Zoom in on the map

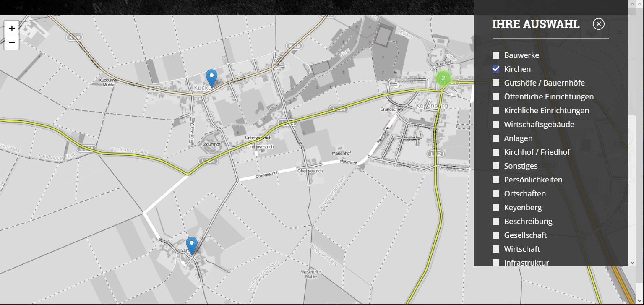[12, 28]
